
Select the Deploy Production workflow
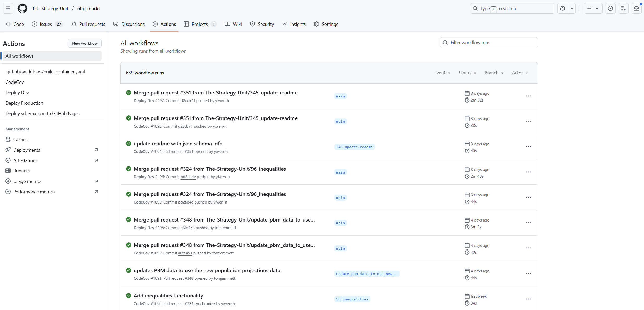tap(24, 103)
